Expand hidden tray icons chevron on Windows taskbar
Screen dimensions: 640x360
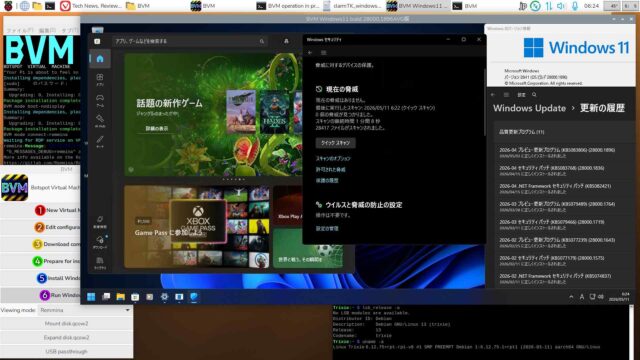point(571,297)
